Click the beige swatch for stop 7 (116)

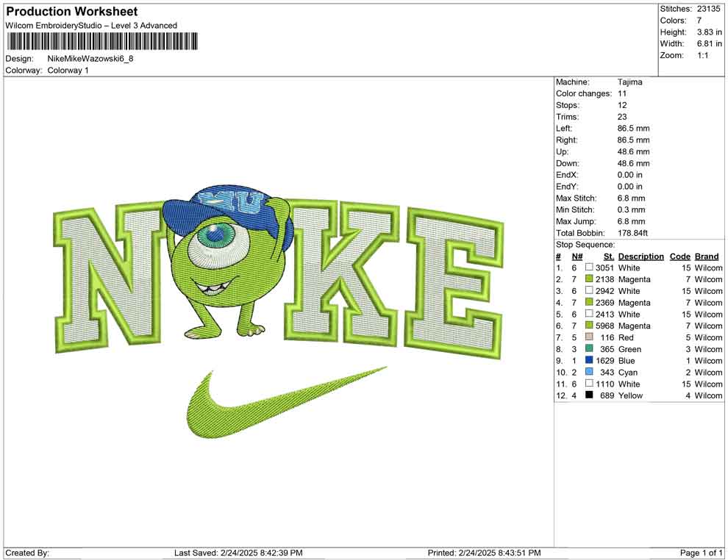tap(589, 337)
